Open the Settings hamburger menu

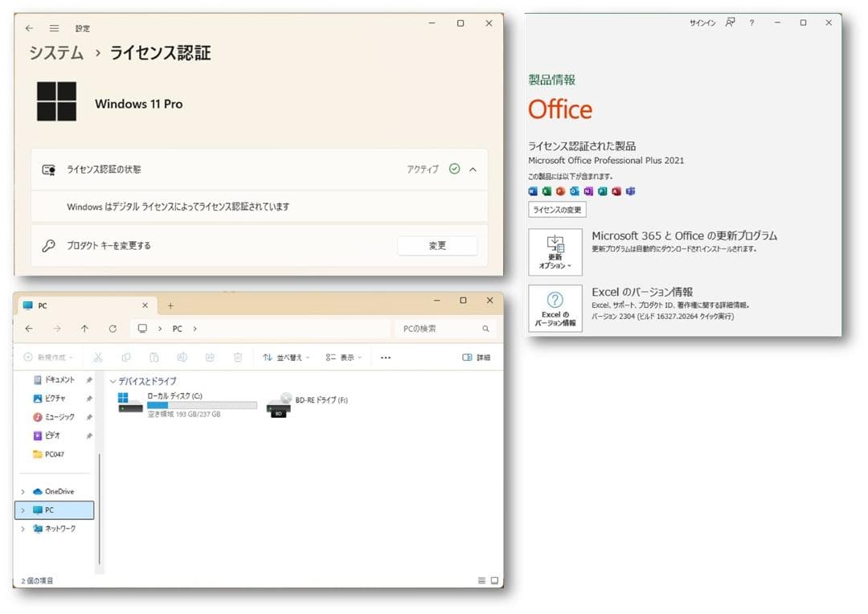(55, 27)
